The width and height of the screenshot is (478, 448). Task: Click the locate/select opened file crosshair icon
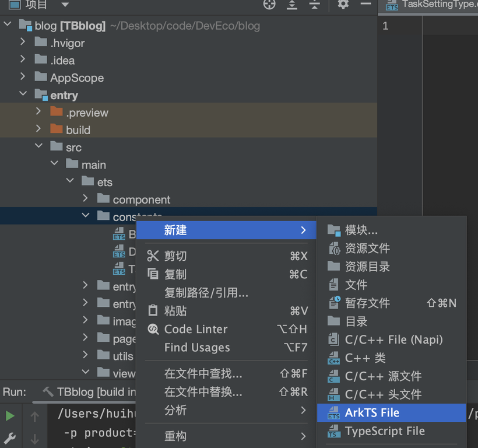[x=269, y=5]
